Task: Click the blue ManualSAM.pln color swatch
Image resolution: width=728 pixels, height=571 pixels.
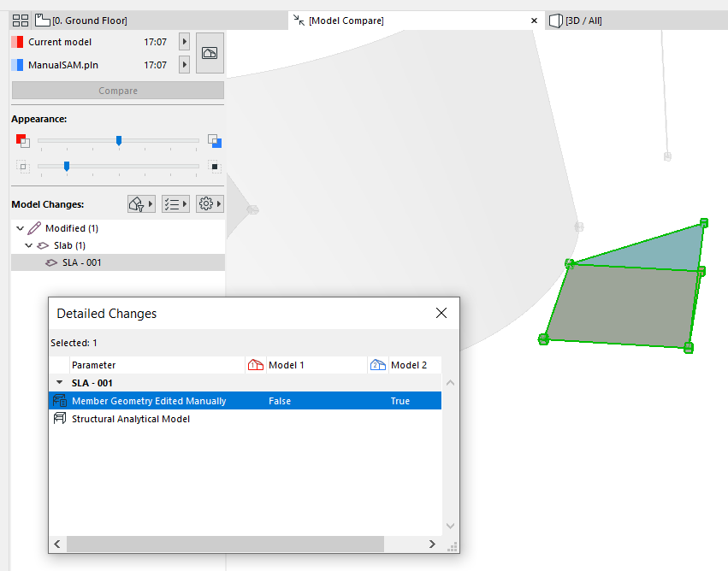Action: 17,65
